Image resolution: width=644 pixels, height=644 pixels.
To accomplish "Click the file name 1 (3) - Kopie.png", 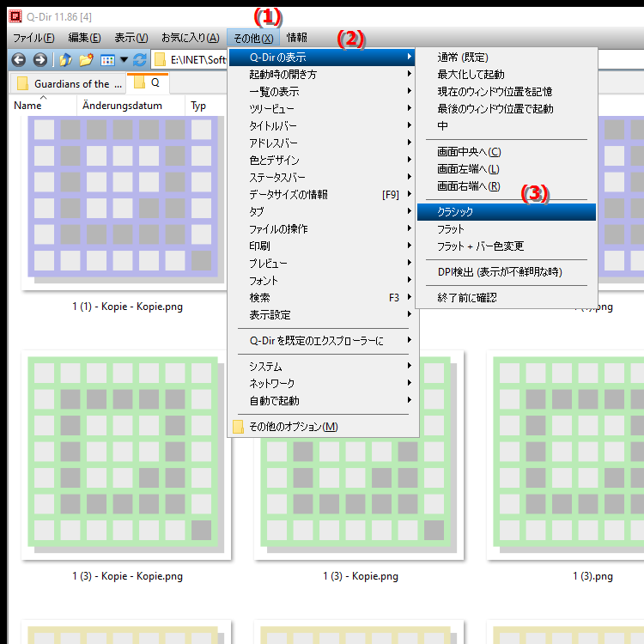I will point(361,576).
